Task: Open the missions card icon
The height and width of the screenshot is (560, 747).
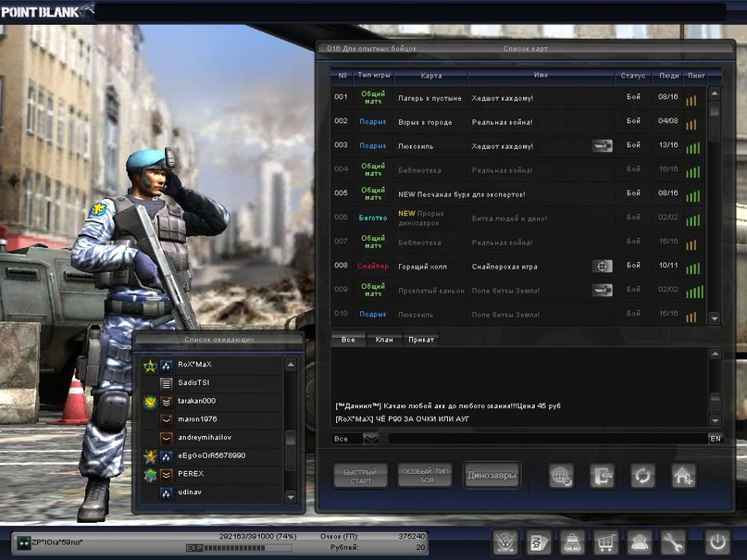Action: click(539, 541)
